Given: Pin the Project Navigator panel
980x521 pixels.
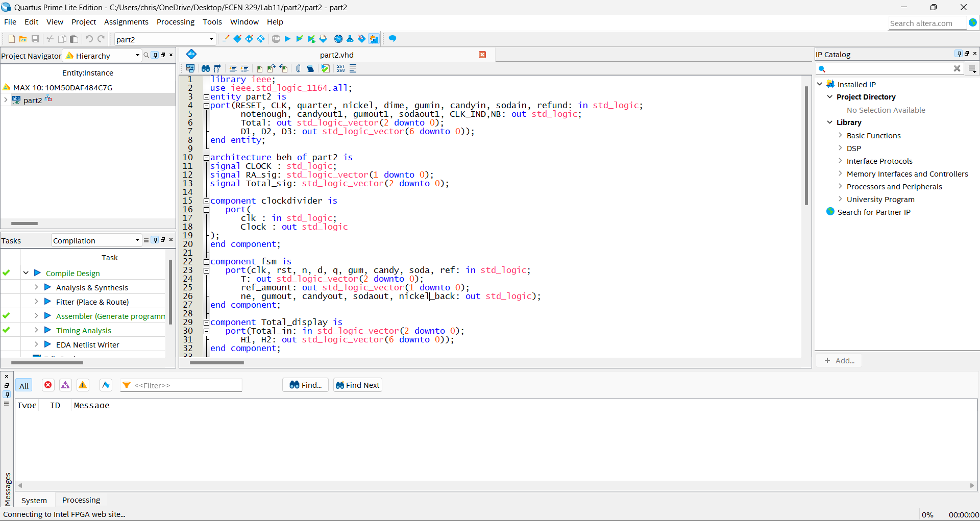Looking at the screenshot, I should 156,55.
